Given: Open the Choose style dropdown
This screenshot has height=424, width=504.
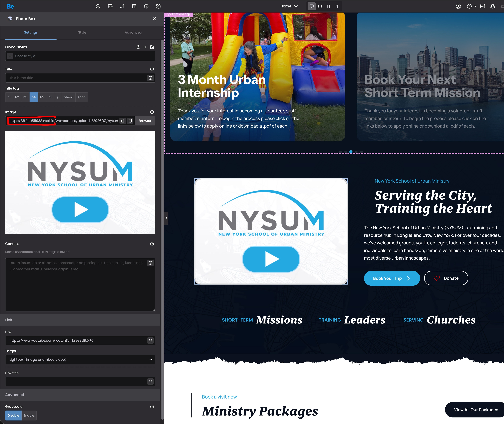Looking at the screenshot, I should click(x=80, y=56).
